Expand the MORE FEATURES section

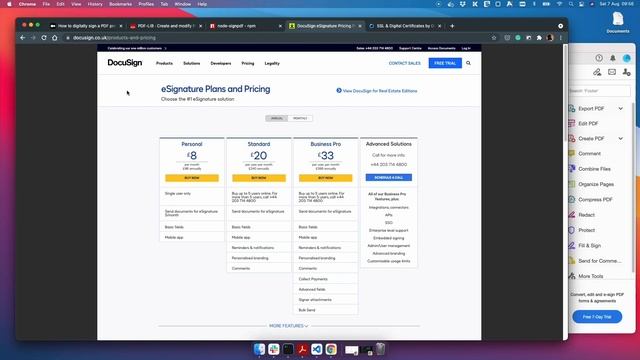pyautogui.click(x=288, y=326)
